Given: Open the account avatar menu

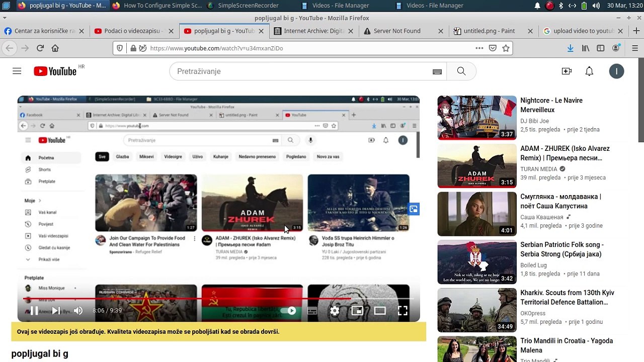Looking at the screenshot, I should point(616,71).
